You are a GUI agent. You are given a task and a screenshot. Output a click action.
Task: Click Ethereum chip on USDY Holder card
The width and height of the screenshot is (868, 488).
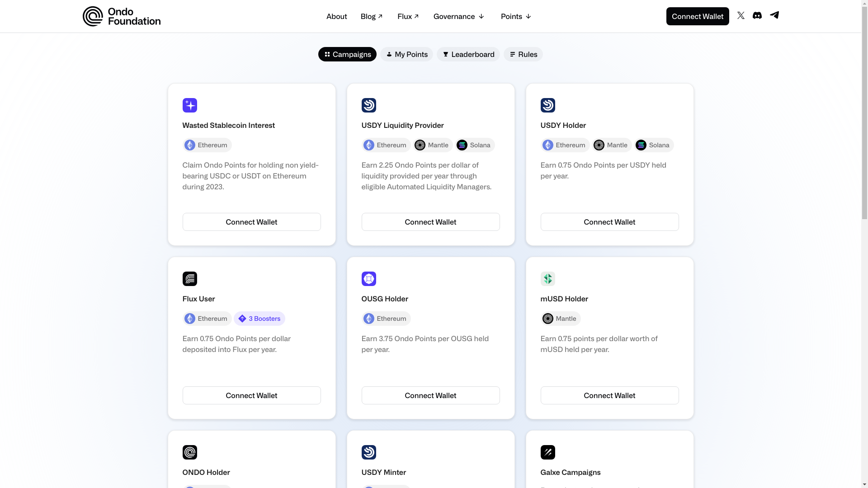[x=565, y=145]
